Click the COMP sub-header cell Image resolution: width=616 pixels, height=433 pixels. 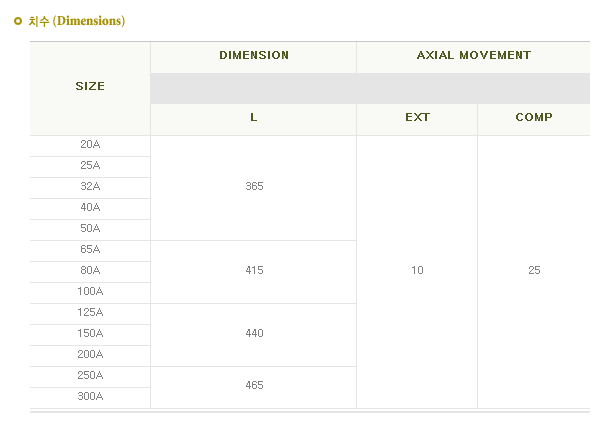tap(534, 118)
